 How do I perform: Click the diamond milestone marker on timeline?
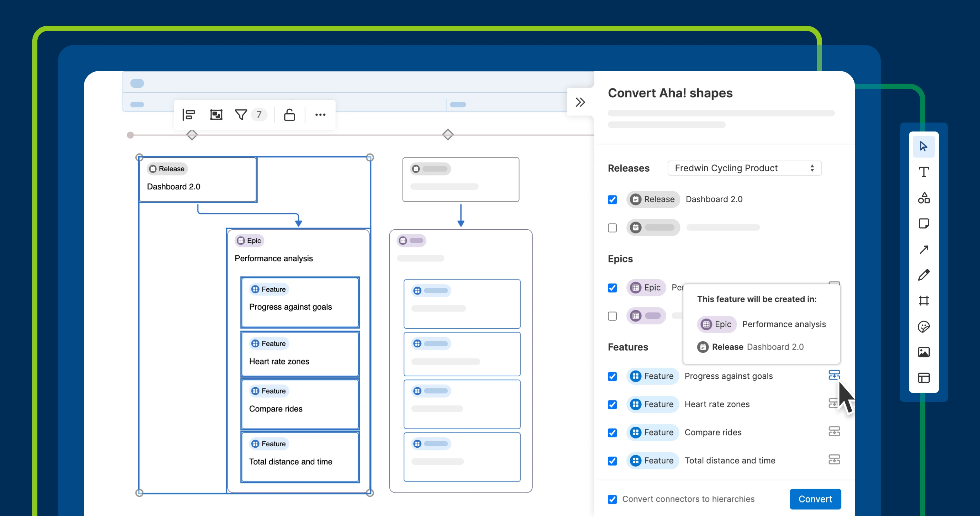447,134
